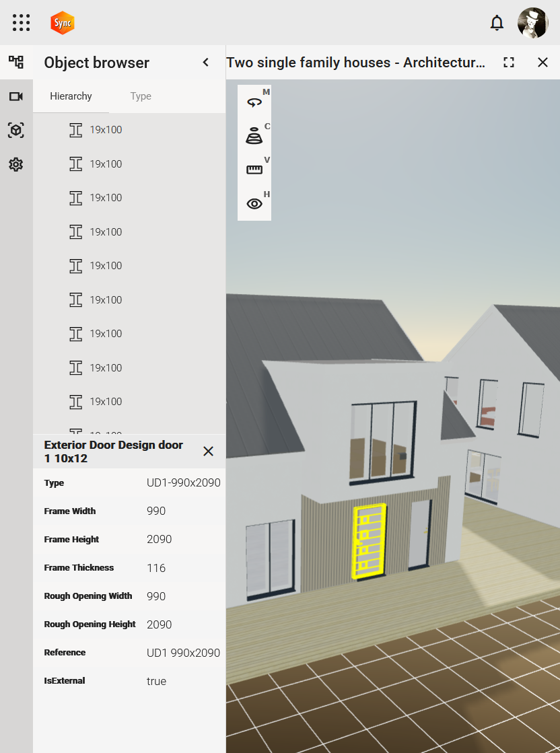Switch to the Hierarchy tab
This screenshot has width=560, height=753.
(x=71, y=96)
